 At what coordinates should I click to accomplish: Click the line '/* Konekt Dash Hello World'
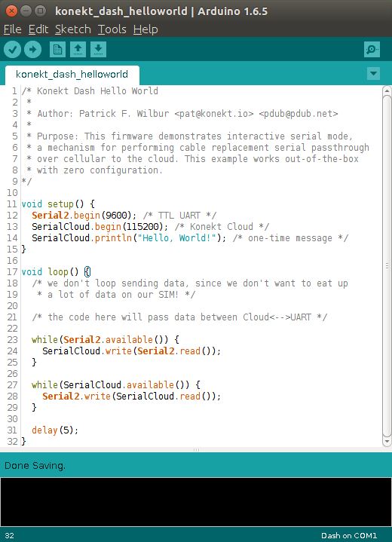pyautogui.click(x=90, y=91)
